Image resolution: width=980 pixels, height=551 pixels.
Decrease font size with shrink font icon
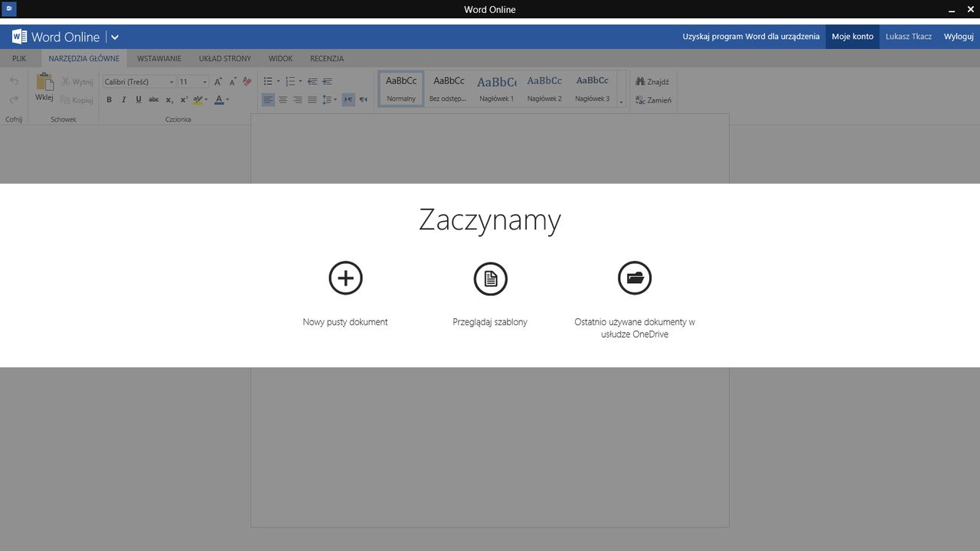(x=233, y=81)
